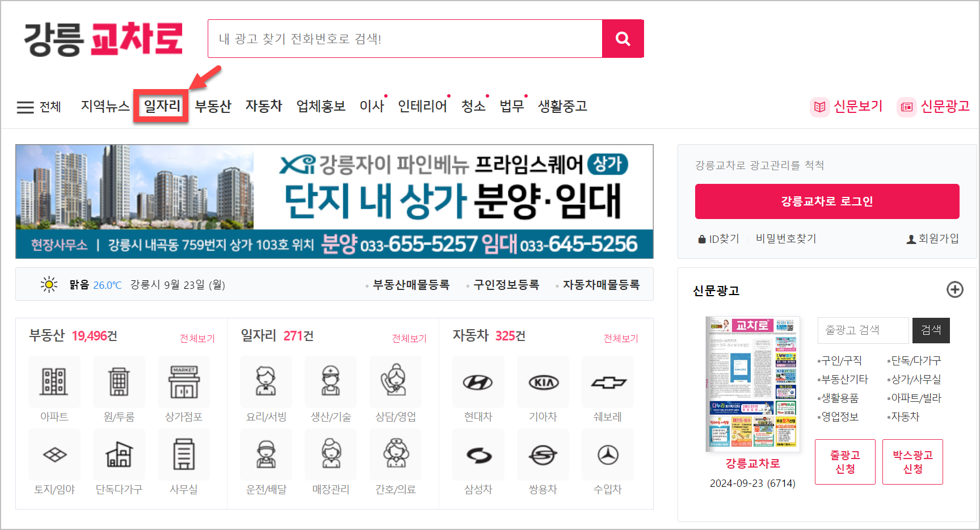The width and height of the screenshot is (980, 530).
Task: Open the newspaper front page thumbnail
Action: click(752, 384)
